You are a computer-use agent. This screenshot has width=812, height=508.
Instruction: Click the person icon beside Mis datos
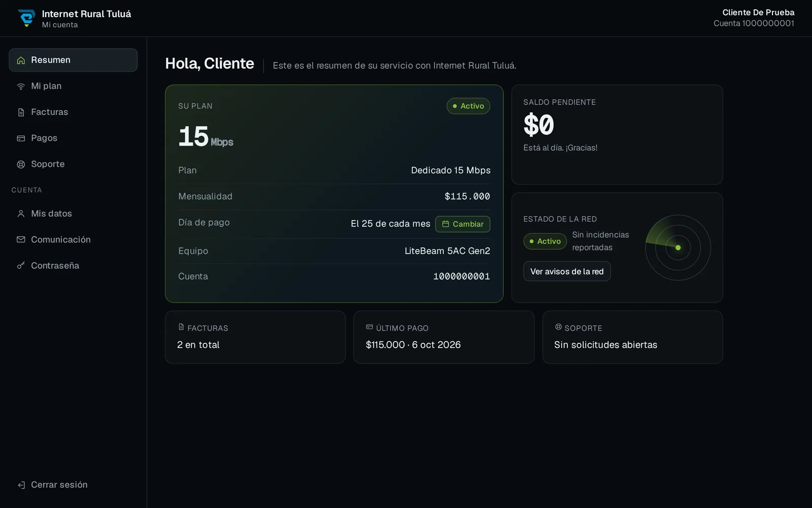click(x=21, y=214)
